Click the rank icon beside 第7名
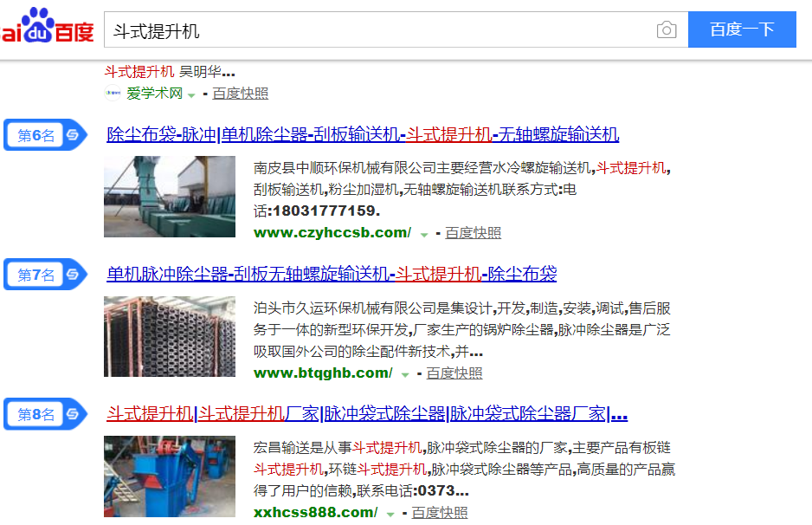This screenshot has height=525, width=812. (73, 274)
